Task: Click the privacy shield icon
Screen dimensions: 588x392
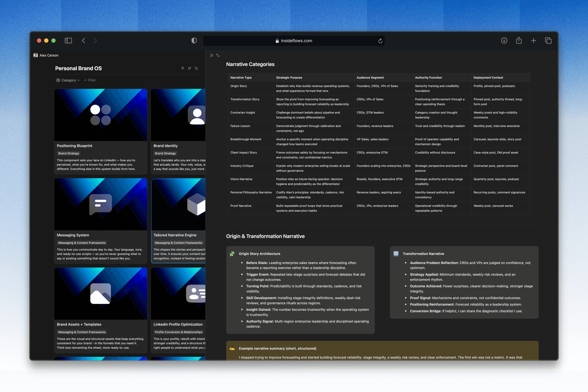Action: (194, 40)
